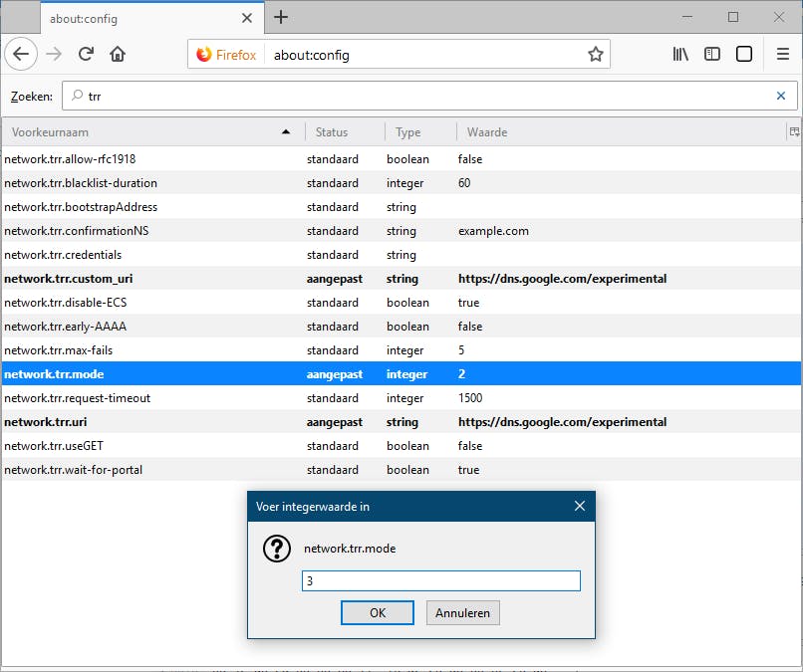Sort by Voorkeurnaam column header
The width and height of the screenshot is (803, 672).
(x=152, y=132)
